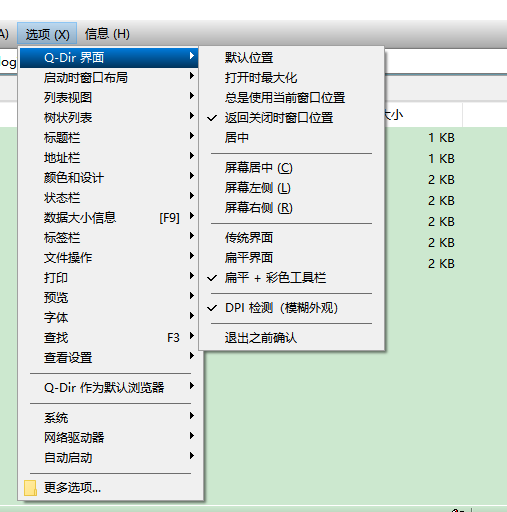Click 屏幕右侧 (R)

pos(292,208)
